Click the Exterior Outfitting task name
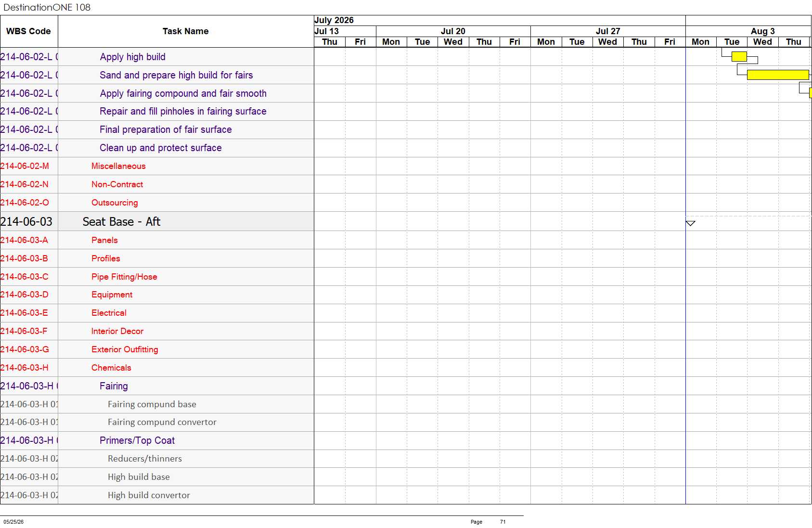 pos(125,349)
